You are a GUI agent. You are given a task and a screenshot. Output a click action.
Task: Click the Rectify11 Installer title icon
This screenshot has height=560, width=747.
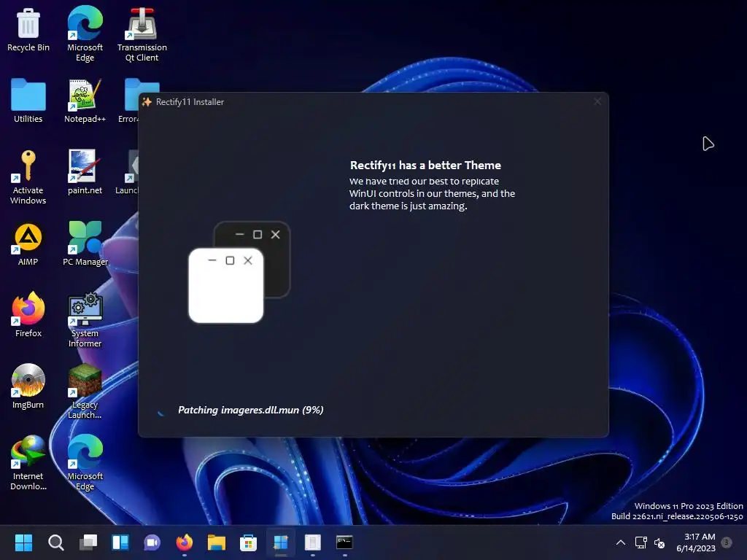(147, 102)
